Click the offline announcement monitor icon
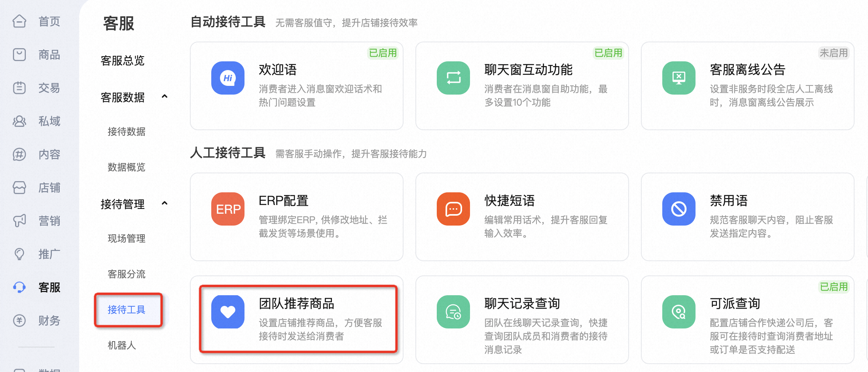This screenshot has width=868, height=372. coord(678,78)
